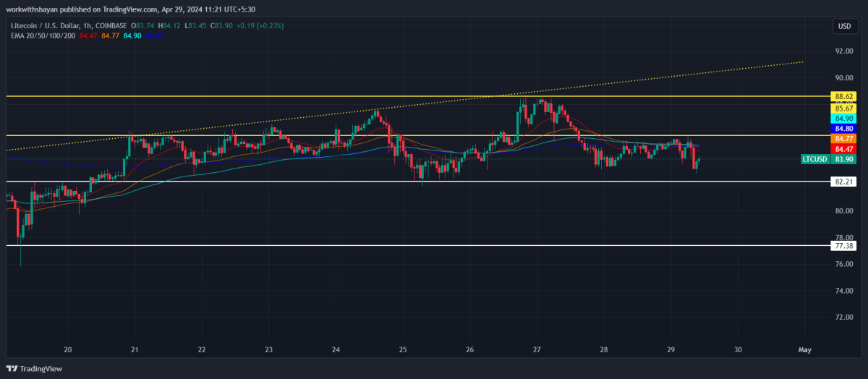
Task: Click the current price 83.90 label
Action: click(x=843, y=159)
